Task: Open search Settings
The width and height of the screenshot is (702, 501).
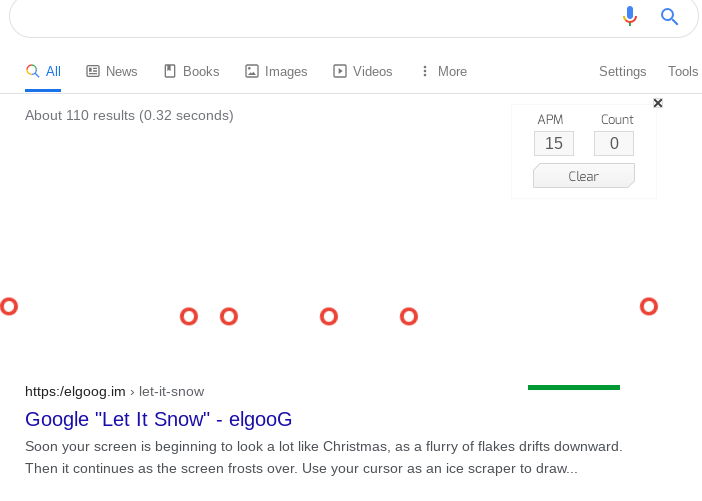Action: (622, 72)
